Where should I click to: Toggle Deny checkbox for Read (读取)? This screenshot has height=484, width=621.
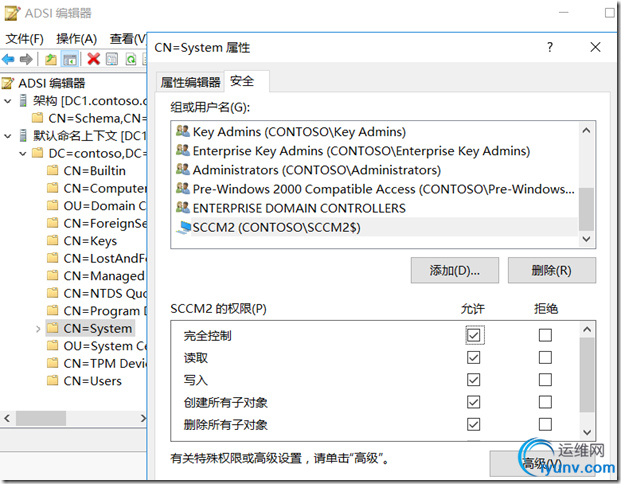[545, 357]
